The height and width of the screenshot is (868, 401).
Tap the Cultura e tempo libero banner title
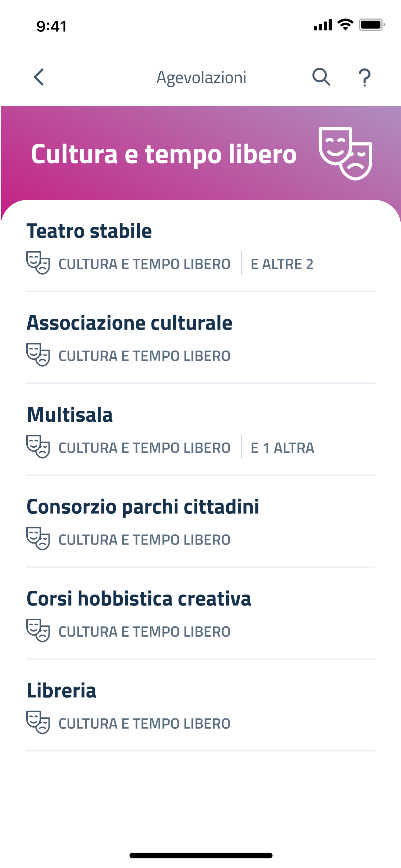tap(164, 154)
